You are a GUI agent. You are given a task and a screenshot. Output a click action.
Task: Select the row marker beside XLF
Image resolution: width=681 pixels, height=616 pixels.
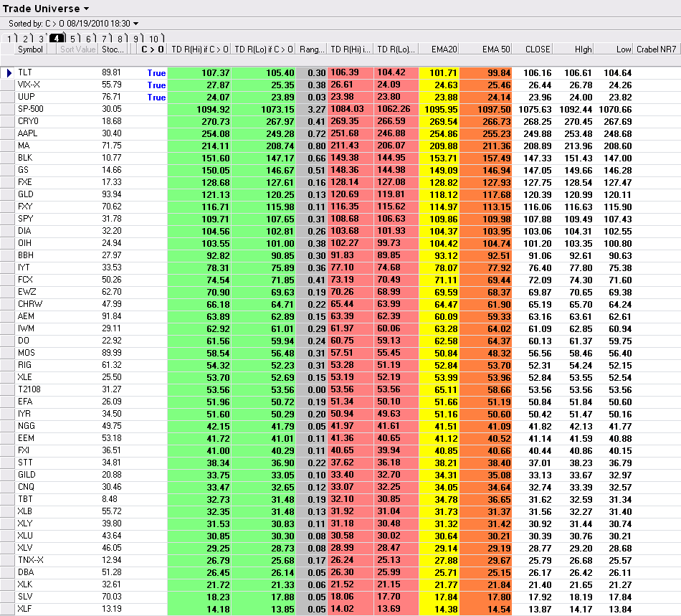pos(7,609)
